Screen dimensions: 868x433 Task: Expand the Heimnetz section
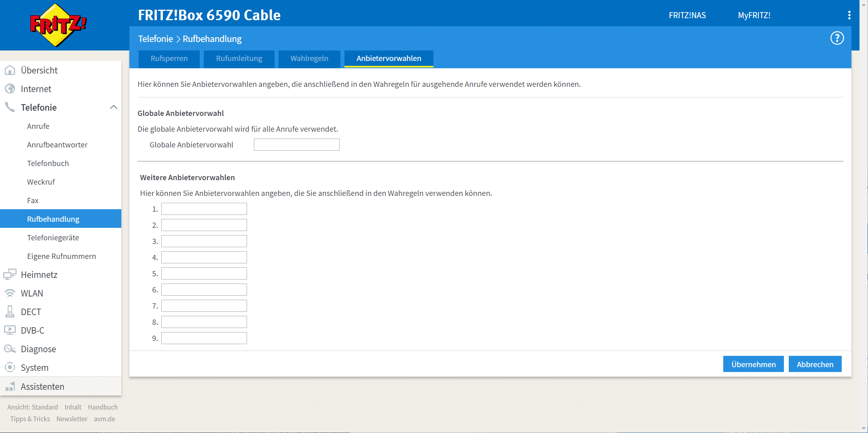click(x=39, y=275)
